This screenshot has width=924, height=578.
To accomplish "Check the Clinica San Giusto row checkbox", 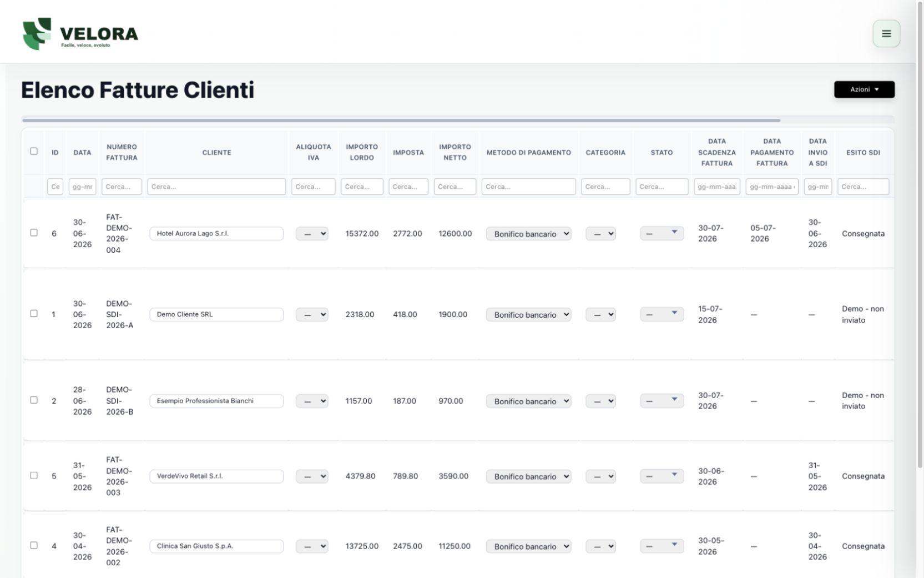I will point(34,545).
